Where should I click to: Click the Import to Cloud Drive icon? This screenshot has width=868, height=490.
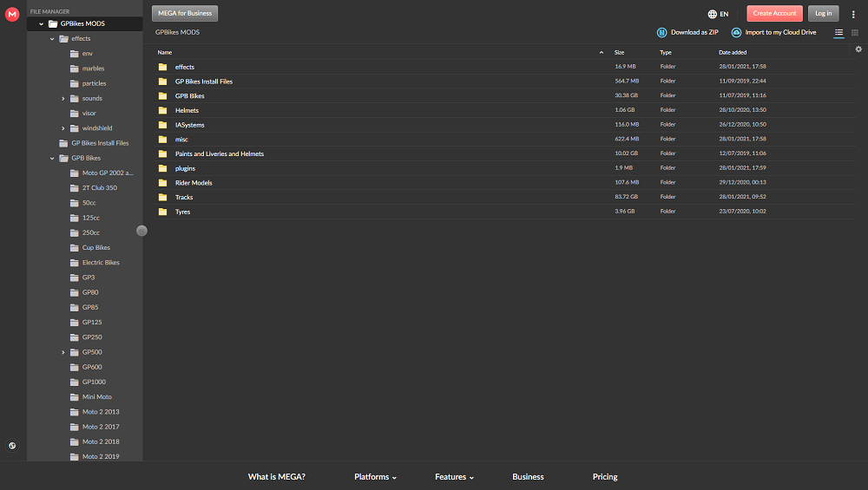pos(736,33)
